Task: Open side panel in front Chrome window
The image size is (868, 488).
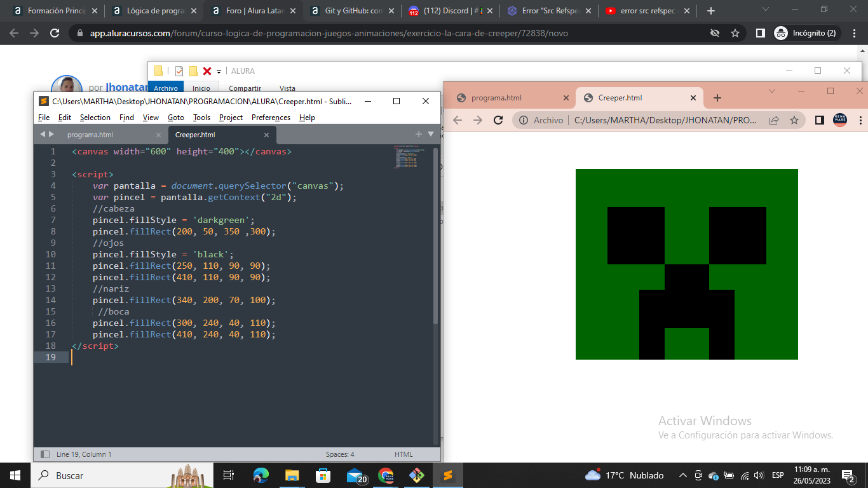Action: [820, 120]
